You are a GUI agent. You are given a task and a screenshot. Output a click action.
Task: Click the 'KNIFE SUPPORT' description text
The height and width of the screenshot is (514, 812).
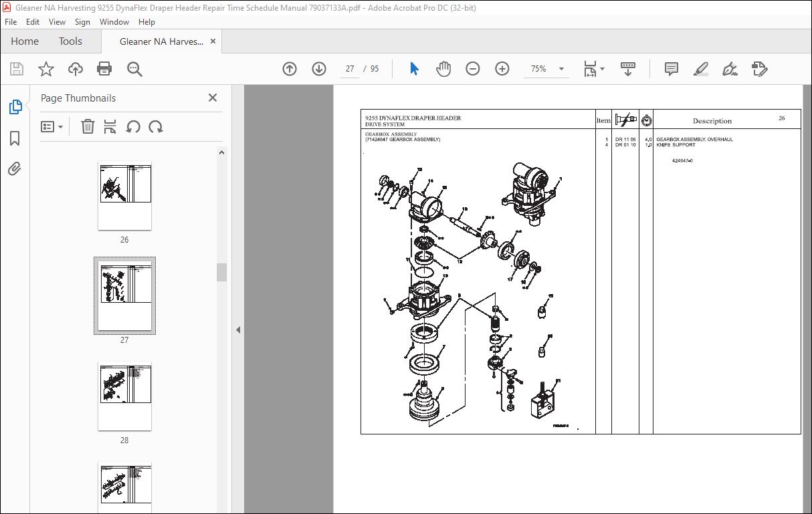click(676, 144)
